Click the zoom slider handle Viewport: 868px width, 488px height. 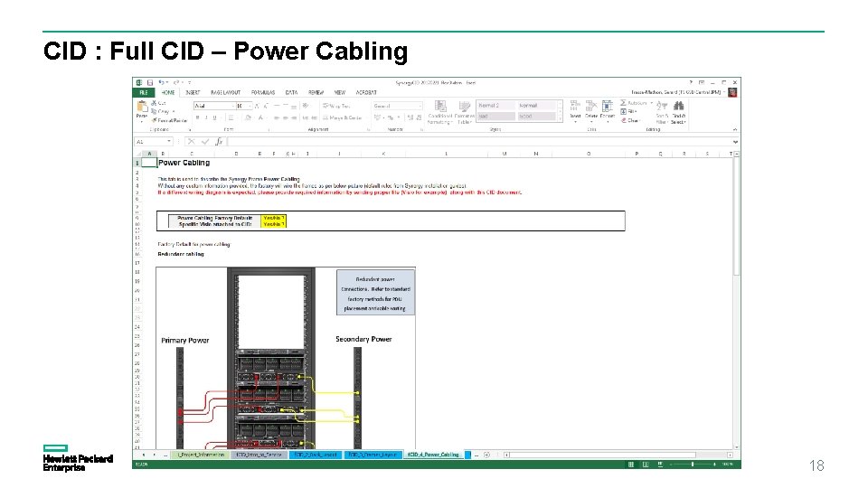pos(693,465)
